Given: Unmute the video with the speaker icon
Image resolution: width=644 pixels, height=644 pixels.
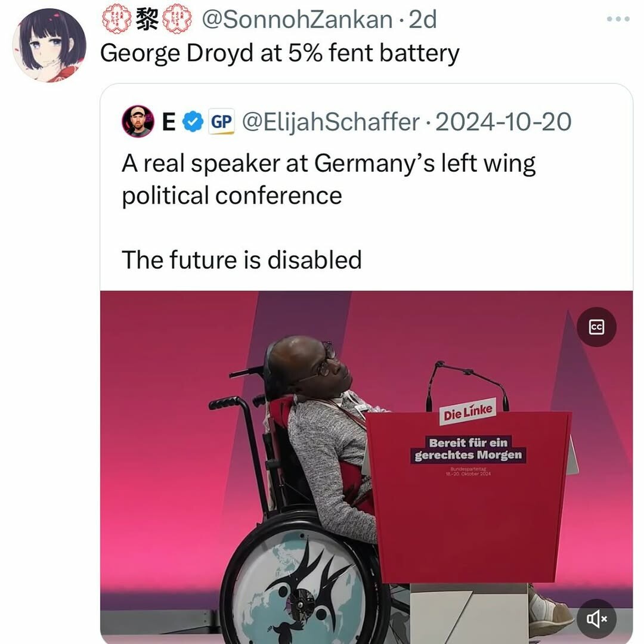Looking at the screenshot, I should (596, 618).
